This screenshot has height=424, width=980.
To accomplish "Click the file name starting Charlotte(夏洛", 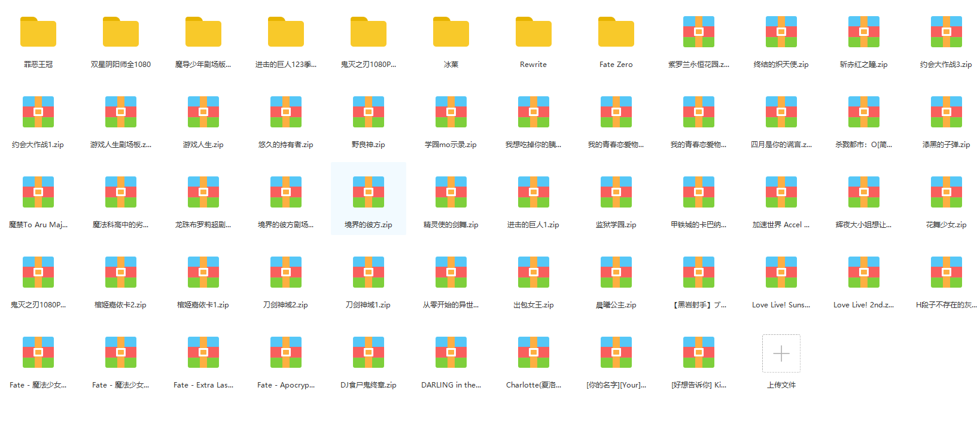I will [x=534, y=385].
